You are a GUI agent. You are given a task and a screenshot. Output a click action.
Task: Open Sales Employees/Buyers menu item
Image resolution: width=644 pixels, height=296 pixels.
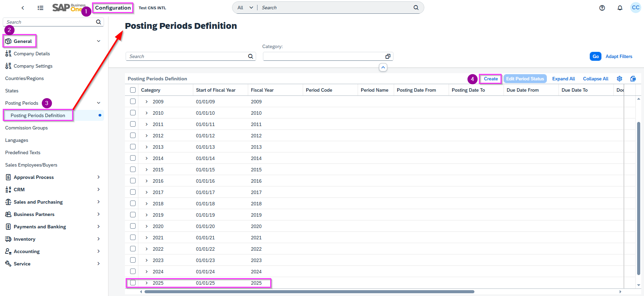coord(31,165)
